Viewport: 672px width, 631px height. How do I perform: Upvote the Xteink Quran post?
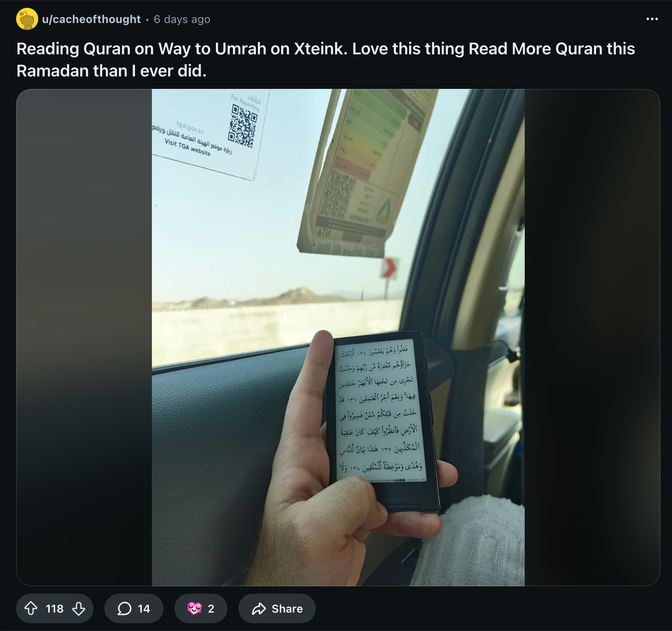click(x=31, y=608)
